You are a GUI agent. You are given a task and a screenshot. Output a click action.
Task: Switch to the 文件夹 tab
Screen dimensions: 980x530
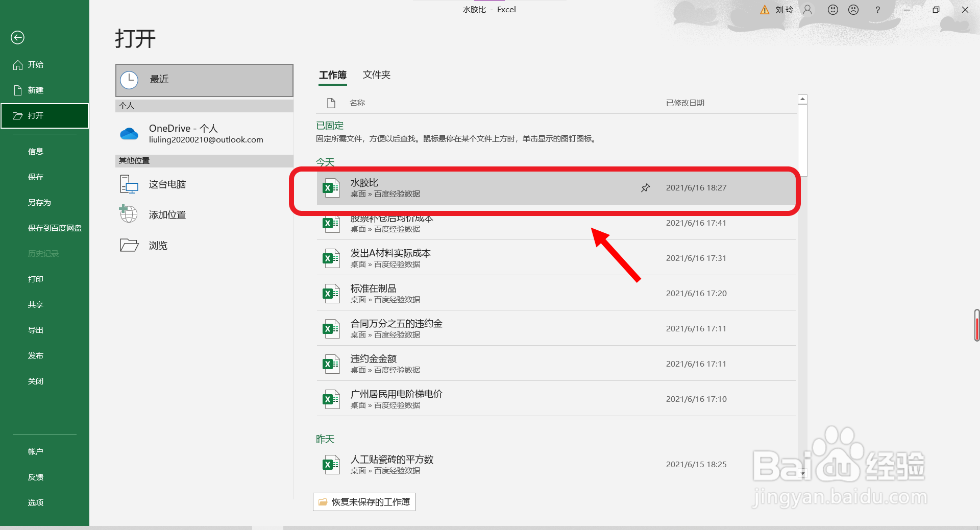coord(376,75)
